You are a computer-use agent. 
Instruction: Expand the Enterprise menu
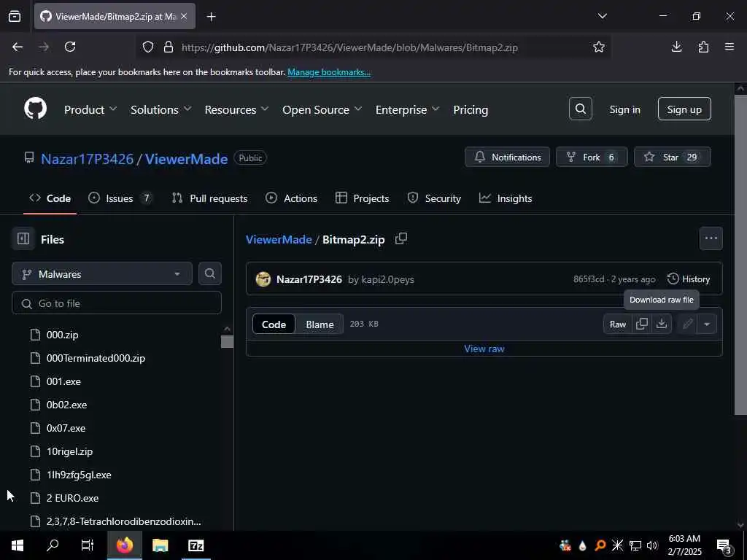point(407,109)
